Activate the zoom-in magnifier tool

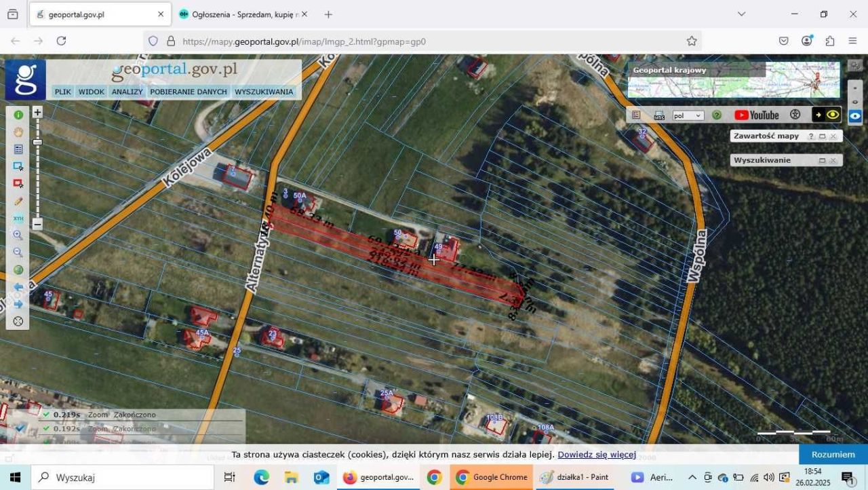(x=18, y=235)
